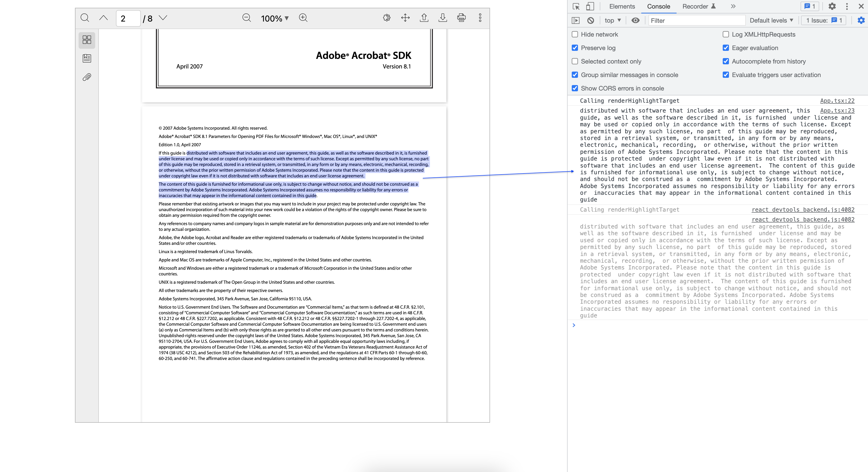Print the PDF document

tap(461, 18)
